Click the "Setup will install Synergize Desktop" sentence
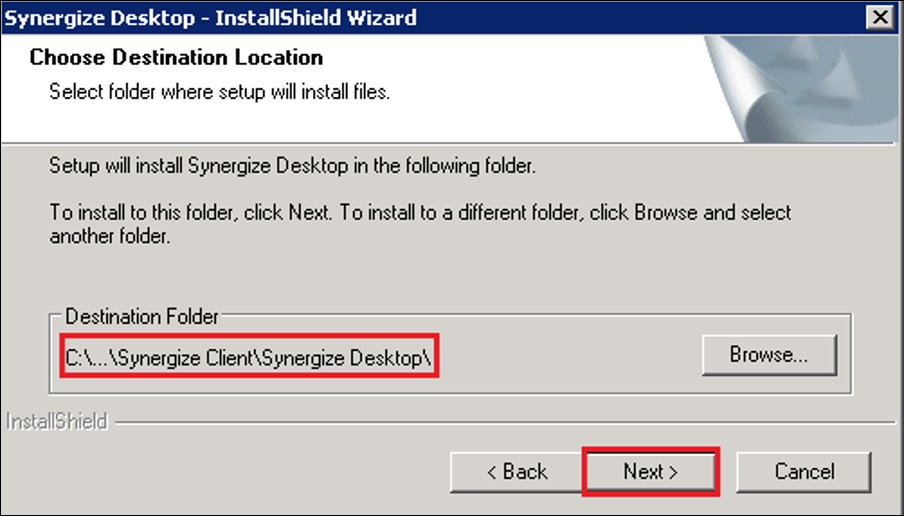 point(292,166)
